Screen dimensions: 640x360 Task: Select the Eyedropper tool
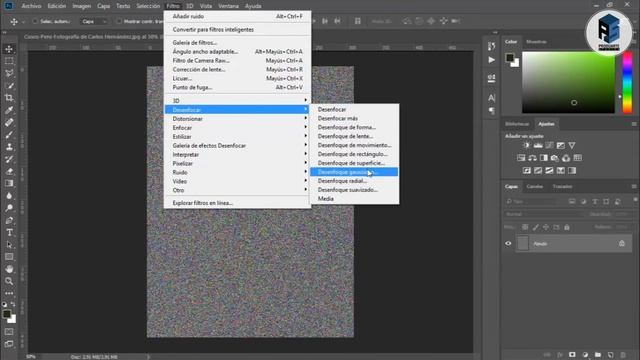9,110
